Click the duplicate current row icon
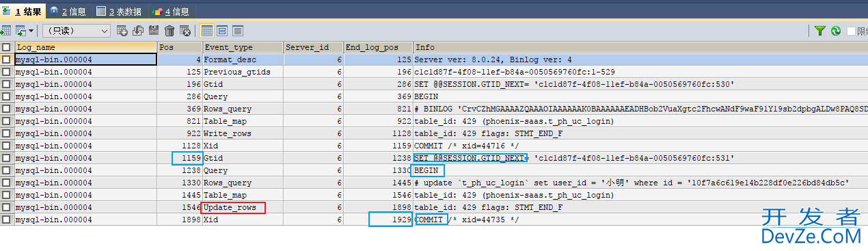Viewport: 868px width, 251px height. 137,31
